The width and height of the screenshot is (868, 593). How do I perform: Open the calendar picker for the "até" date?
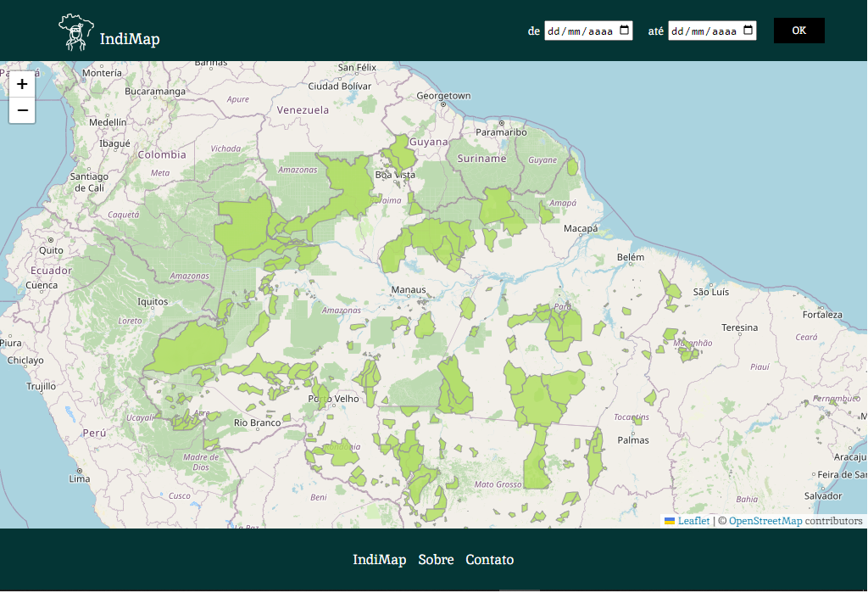[748, 30]
